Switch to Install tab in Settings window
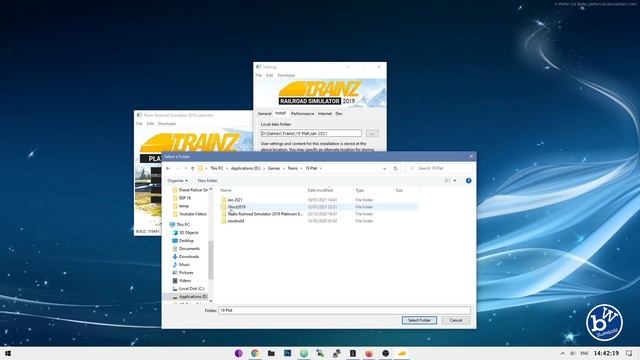The height and width of the screenshot is (360, 640). click(280, 113)
